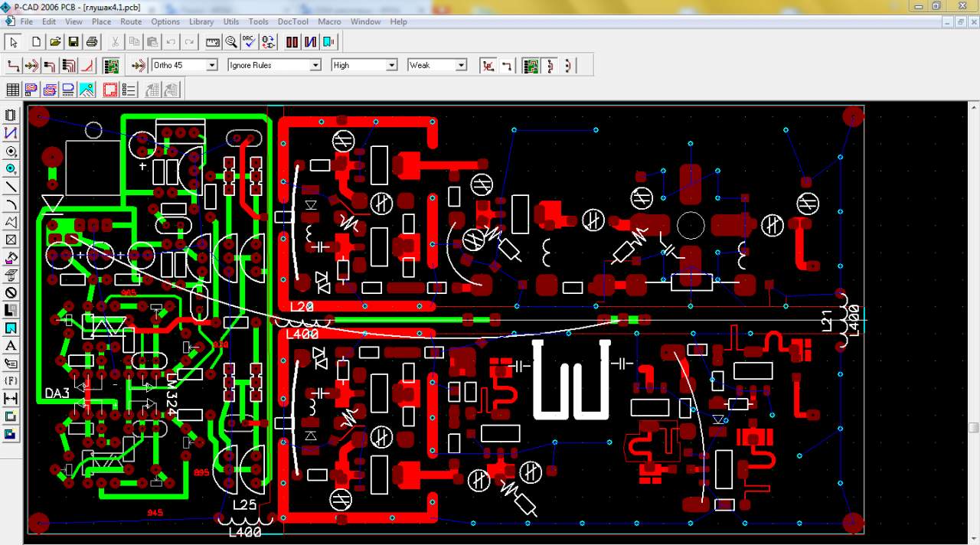Viewport: 980px width, 545px height.
Task: Run the DRC design rule check
Action: point(249,42)
